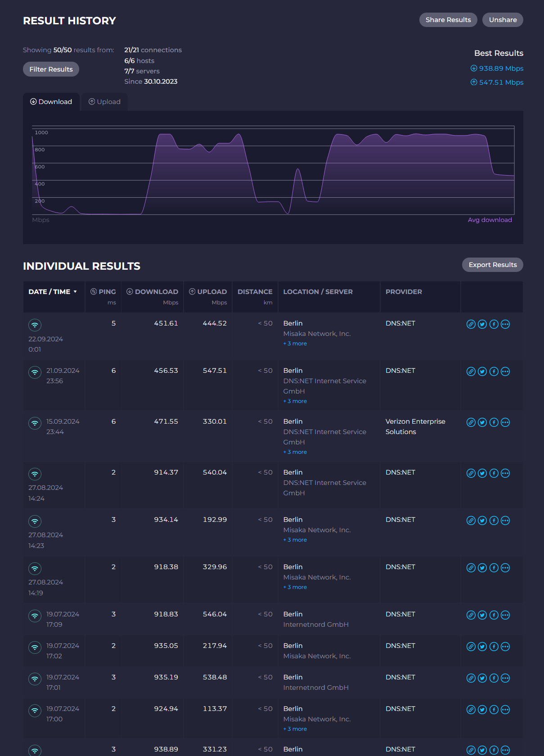Click the wifi icon for 27.08.2024 14:23 result
This screenshot has width=544, height=756.
pos(35,521)
